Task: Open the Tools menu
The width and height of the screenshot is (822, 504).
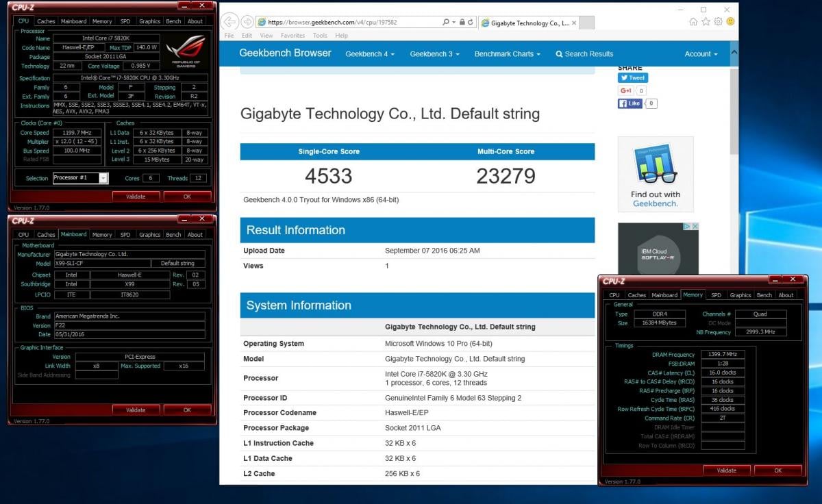Action: [x=320, y=36]
